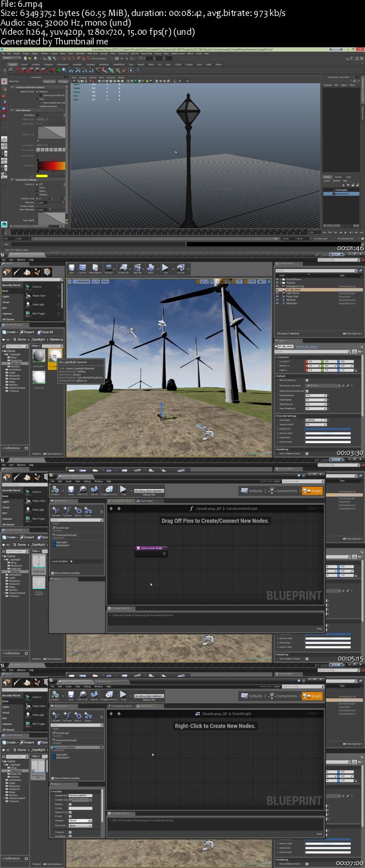Viewport: 365px width, 868px height.
Task: Open Settings icon in wind turbine frame toolbar
Action: [108, 268]
